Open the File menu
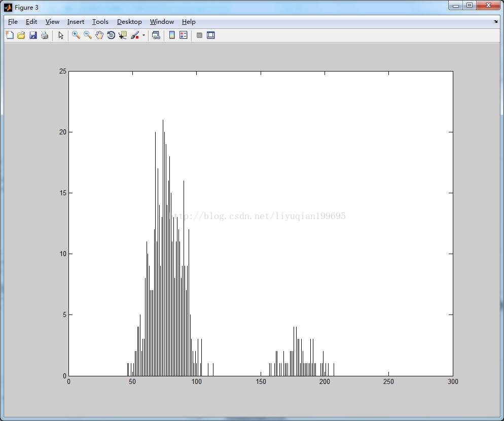Viewport: 504px width, 421px height. click(13, 21)
